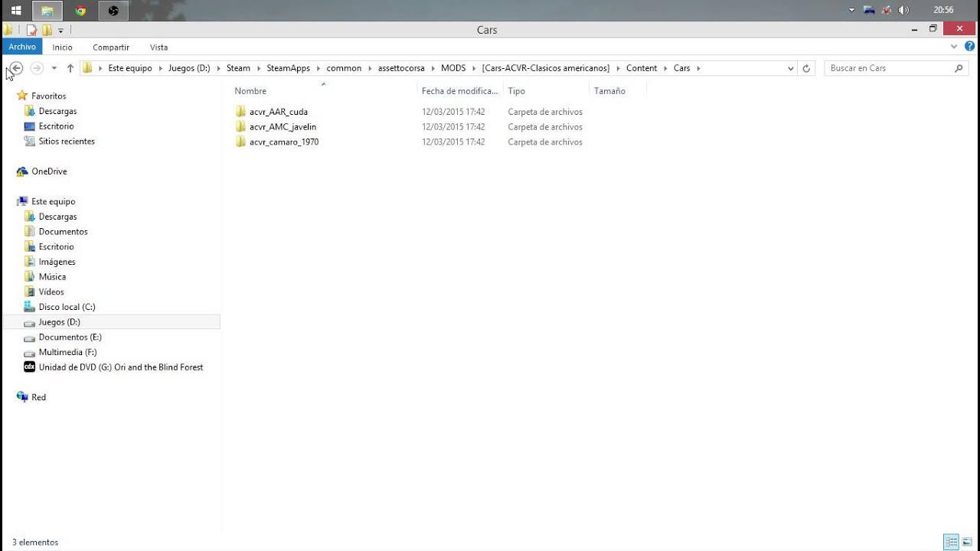Navigate to [Cars-ACVR-Clasicos americanos] breadcrumb
Viewport: 980px width, 551px height.
546,68
